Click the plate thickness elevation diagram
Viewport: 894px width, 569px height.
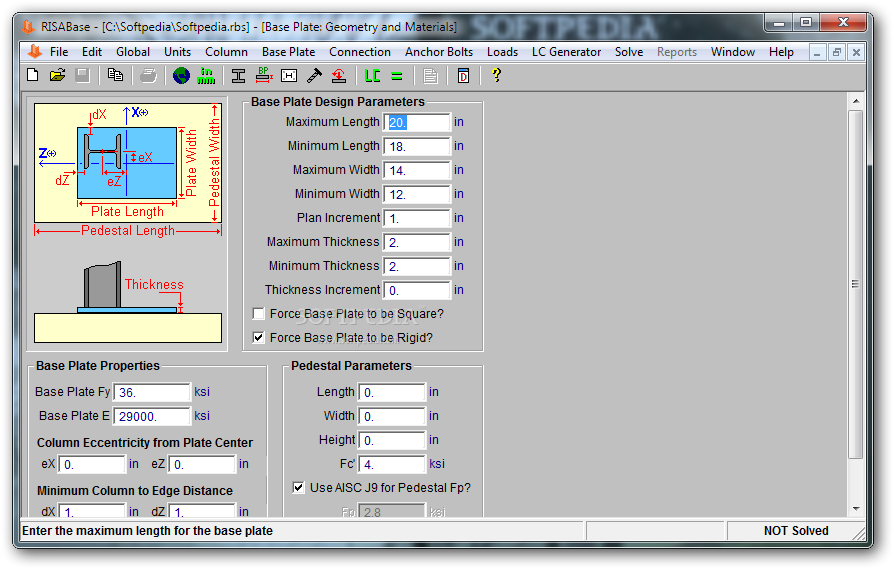point(128,302)
